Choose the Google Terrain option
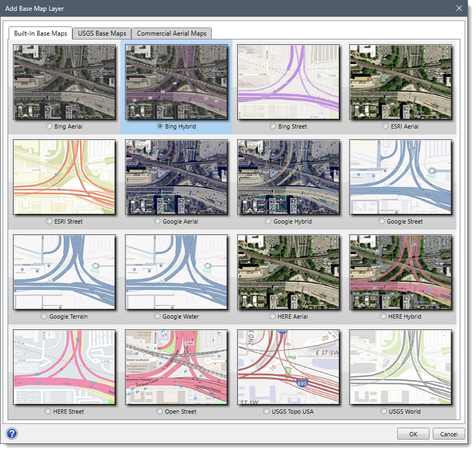Viewport: 476px width, 452px height. [x=43, y=316]
